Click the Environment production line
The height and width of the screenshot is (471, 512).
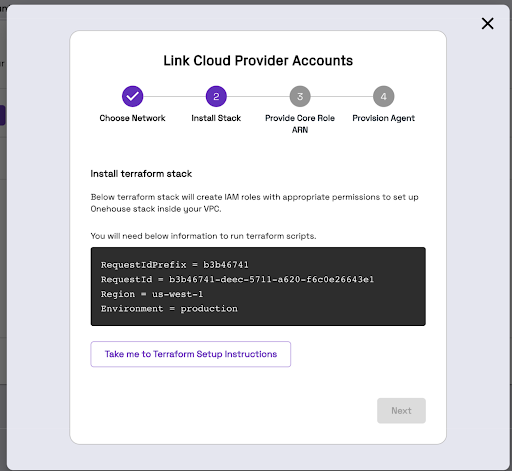[x=169, y=309]
